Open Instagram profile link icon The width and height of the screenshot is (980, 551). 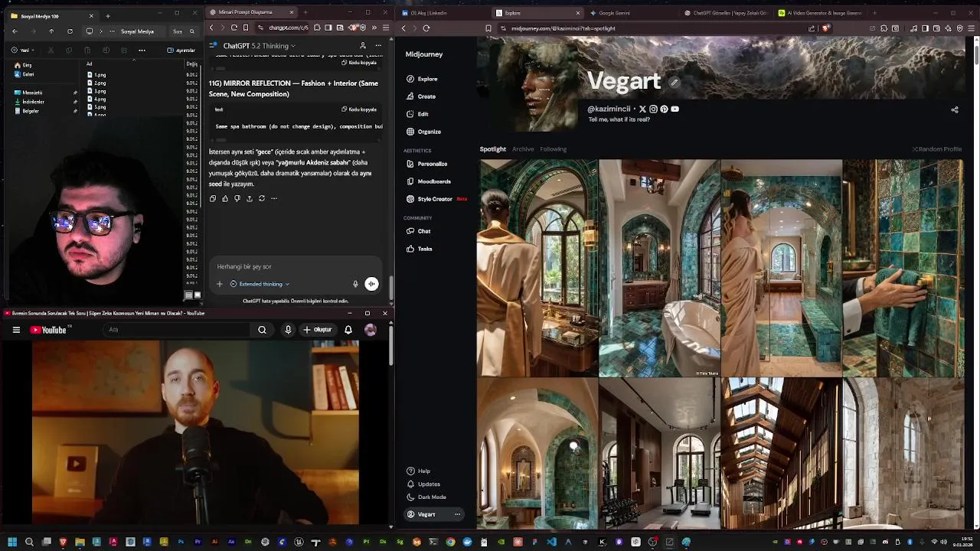(x=653, y=109)
